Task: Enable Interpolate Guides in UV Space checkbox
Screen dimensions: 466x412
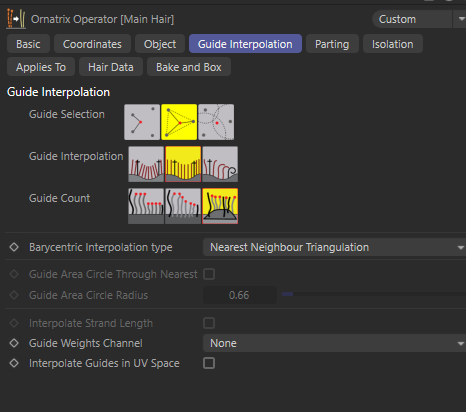Action: coord(209,363)
